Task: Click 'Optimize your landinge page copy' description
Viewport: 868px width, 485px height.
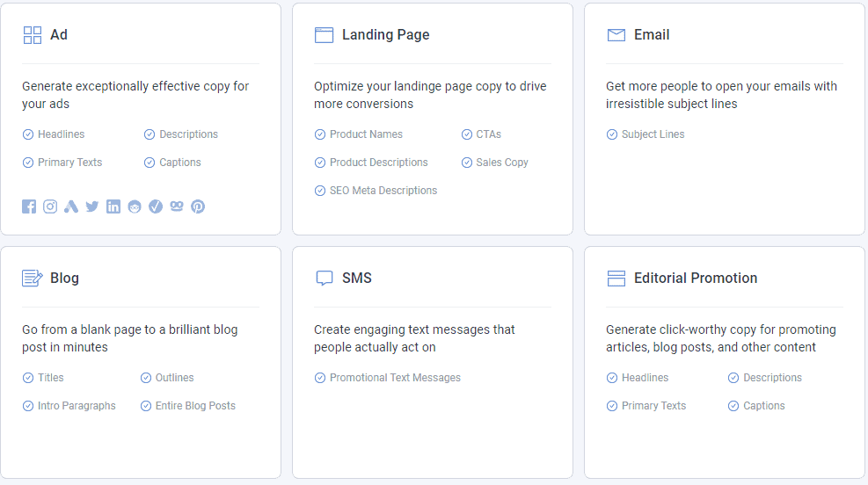Action: (x=430, y=95)
